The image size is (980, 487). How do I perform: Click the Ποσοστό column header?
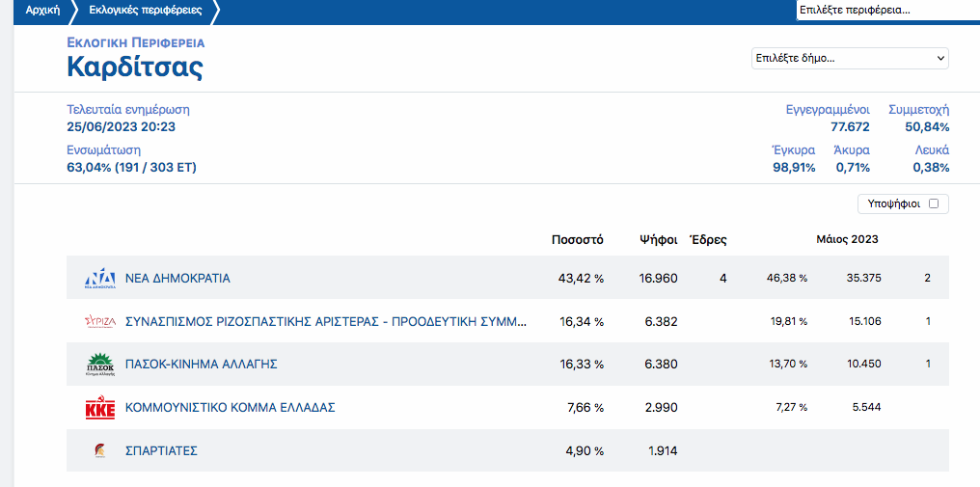[x=577, y=239]
